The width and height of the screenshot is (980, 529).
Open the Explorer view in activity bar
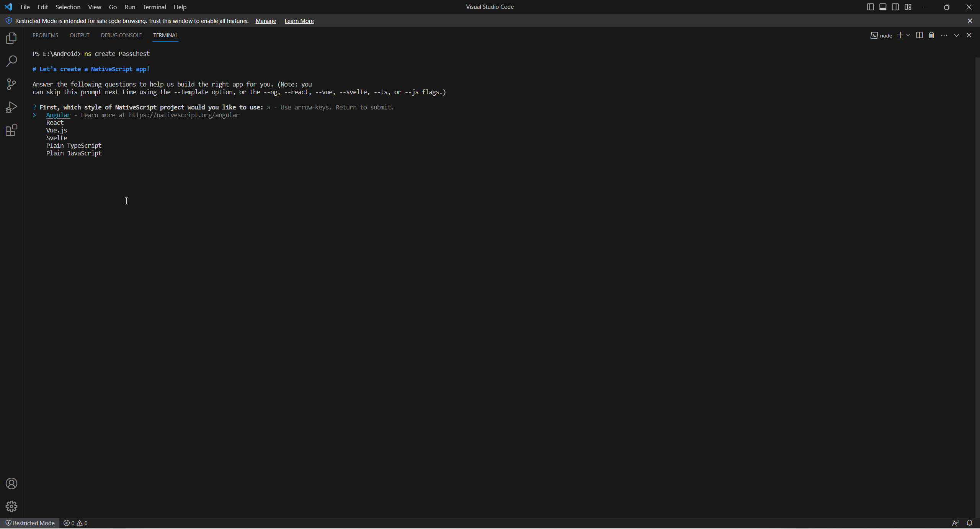(x=11, y=38)
